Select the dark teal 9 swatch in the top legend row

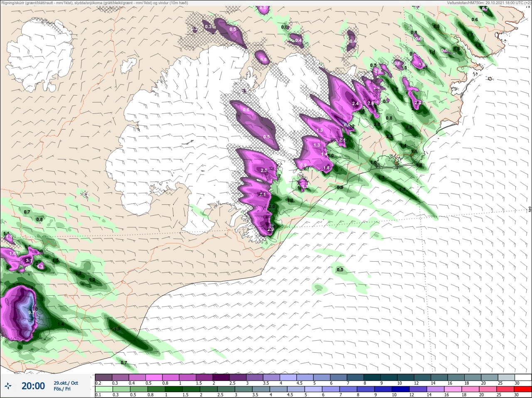[389, 377]
